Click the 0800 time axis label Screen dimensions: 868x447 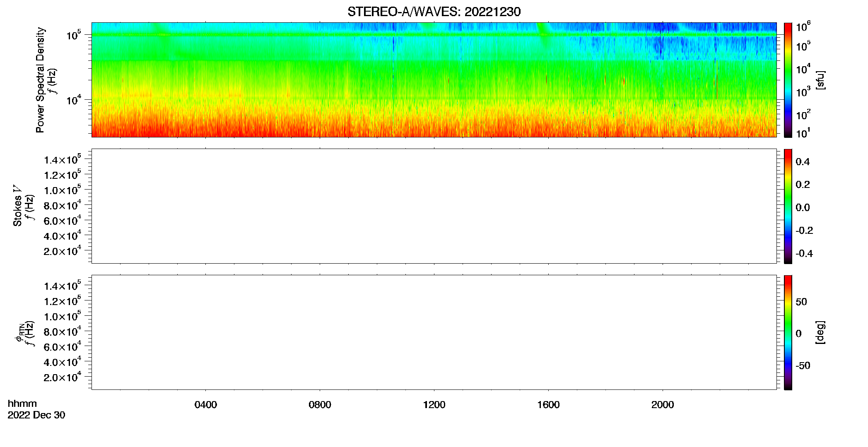click(320, 404)
